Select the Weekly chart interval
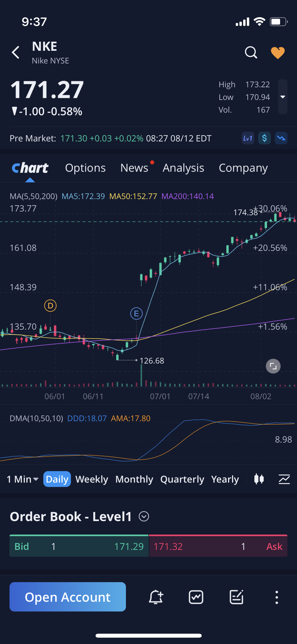Viewport: 297px width, 644px height. (x=92, y=479)
